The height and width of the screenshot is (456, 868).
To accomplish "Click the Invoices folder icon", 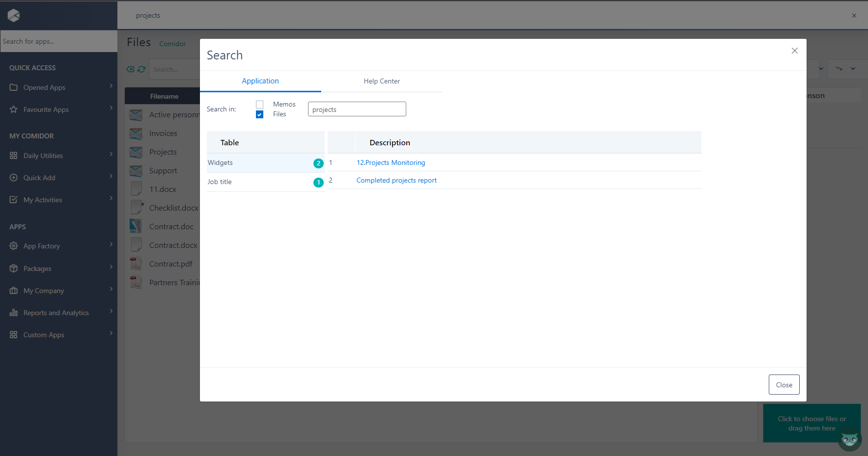I will (136, 134).
